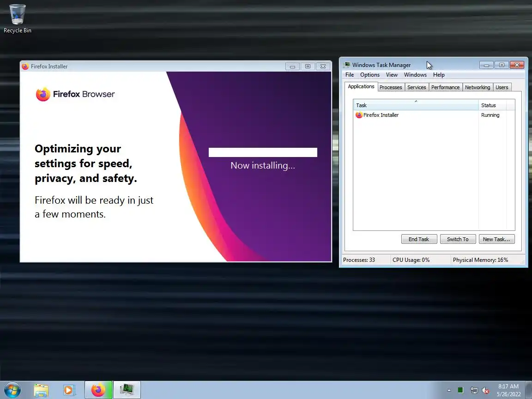Image resolution: width=532 pixels, height=399 pixels.
Task: Open the Windows menu in Task Manager
Action: tap(415, 75)
